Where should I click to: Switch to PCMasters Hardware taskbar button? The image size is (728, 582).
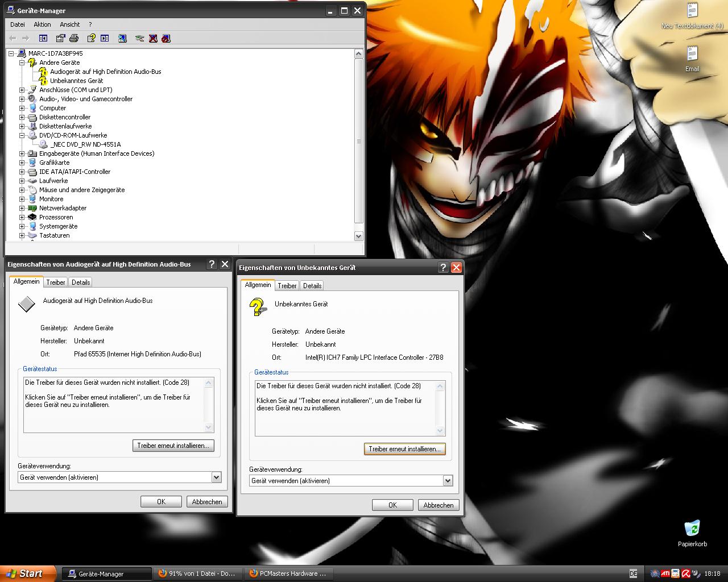pyautogui.click(x=289, y=573)
